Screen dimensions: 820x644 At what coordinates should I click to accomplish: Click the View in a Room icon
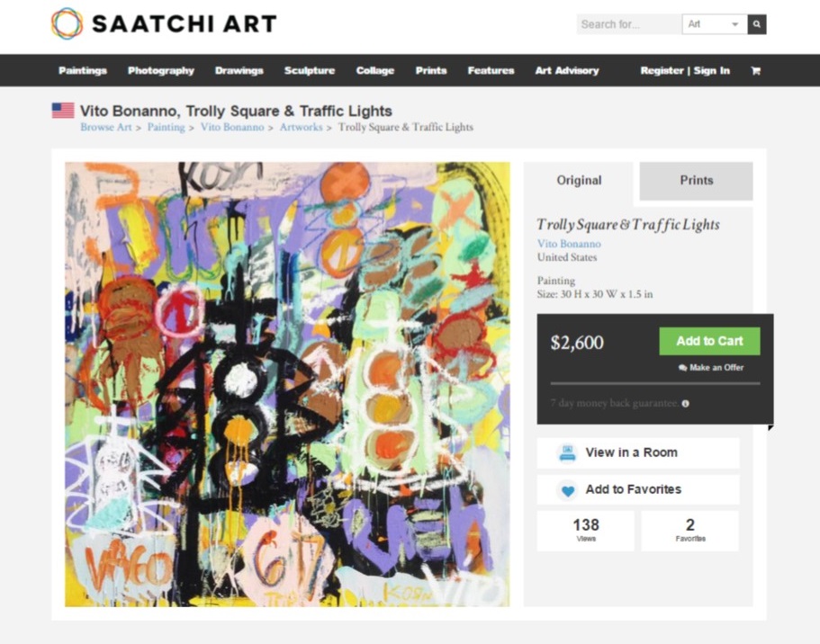pyautogui.click(x=567, y=452)
